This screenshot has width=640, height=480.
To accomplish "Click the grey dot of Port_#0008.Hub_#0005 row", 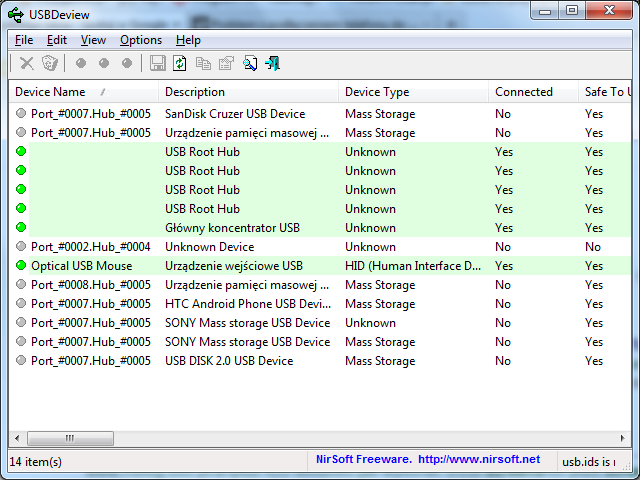I will point(21,284).
